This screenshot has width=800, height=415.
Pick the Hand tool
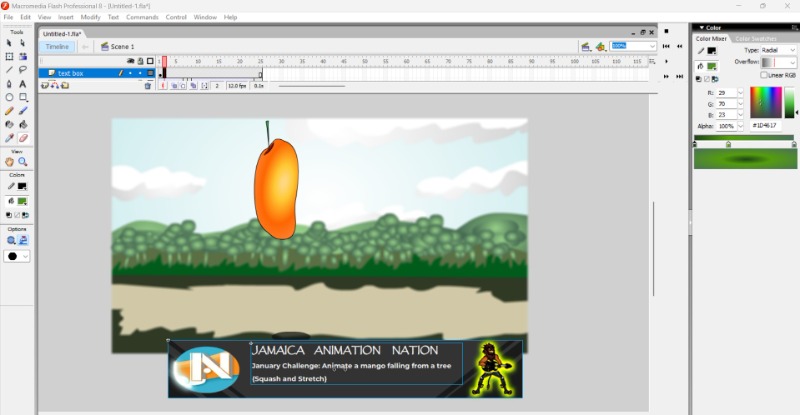[x=10, y=162]
